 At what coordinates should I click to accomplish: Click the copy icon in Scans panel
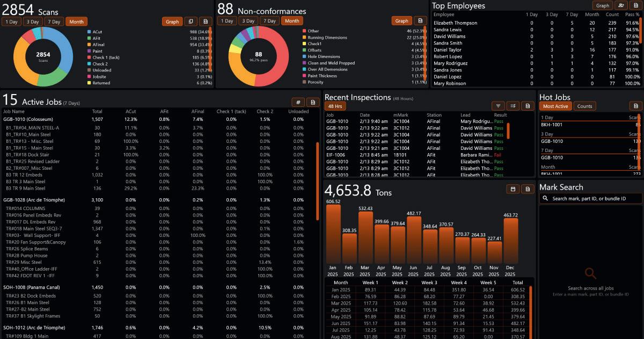pyautogui.click(x=191, y=21)
